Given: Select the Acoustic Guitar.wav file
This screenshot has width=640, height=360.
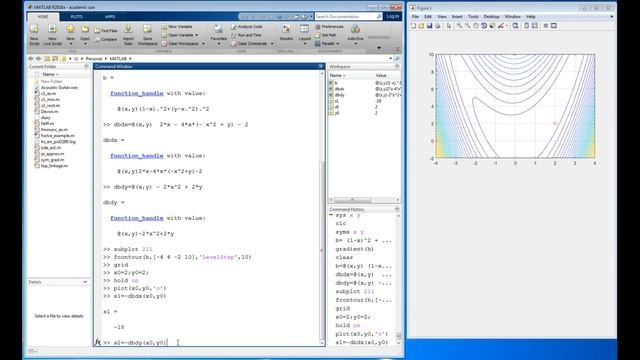Looking at the screenshot, I should [60, 87].
